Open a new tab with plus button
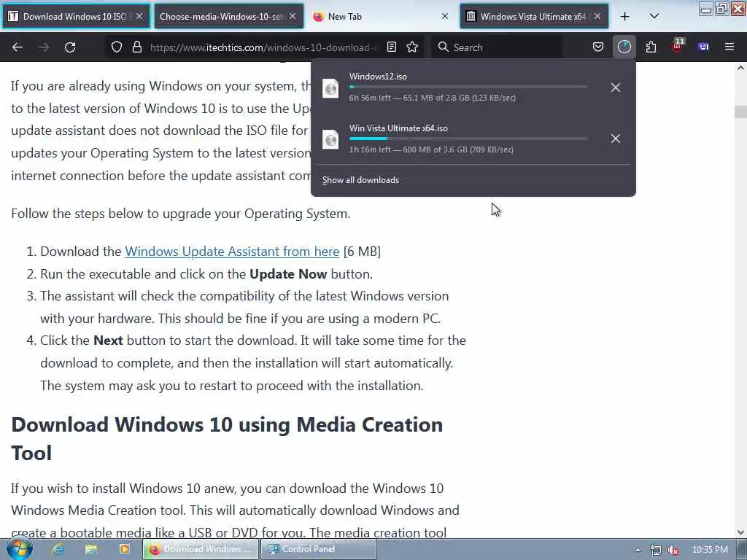The width and height of the screenshot is (747, 560). tap(625, 17)
